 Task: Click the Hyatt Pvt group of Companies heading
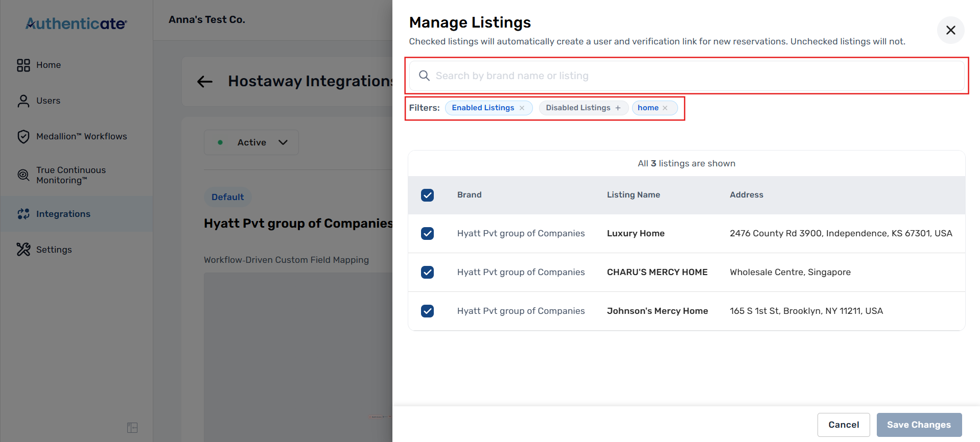(298, 224)
